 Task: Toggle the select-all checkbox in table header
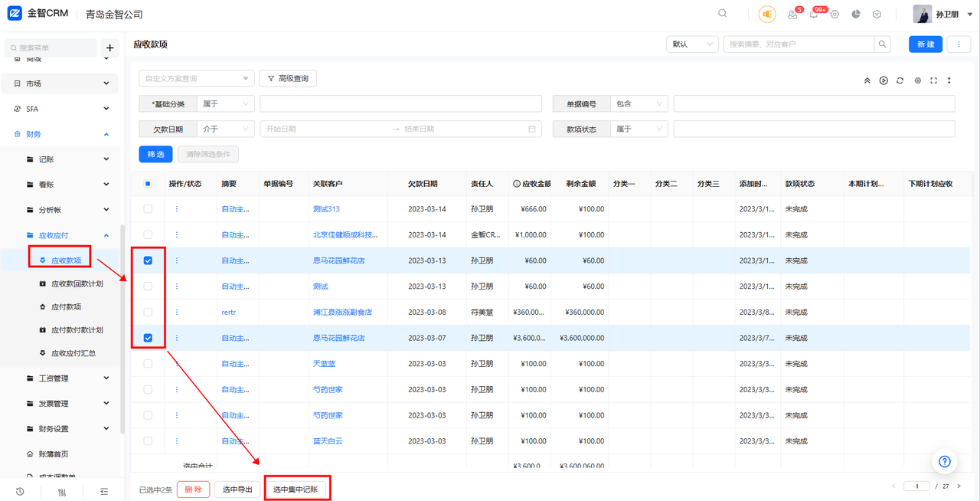coord(148,184)
